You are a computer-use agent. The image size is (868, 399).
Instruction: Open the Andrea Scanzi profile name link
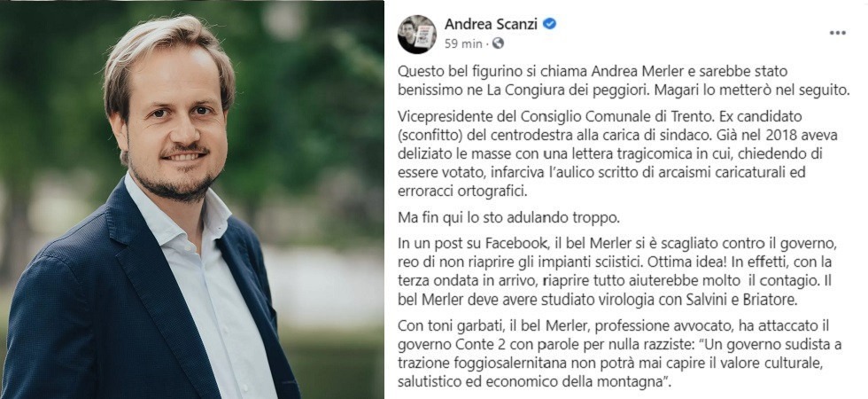click(492, 24)
